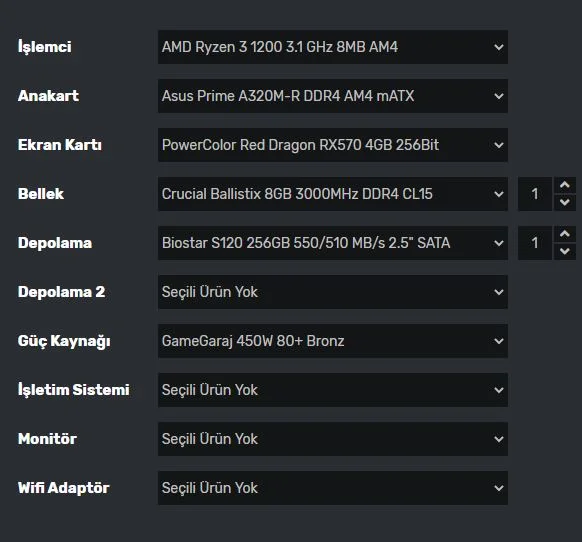
Task: Open the Wifi Adaptör dropdown
Action: pyautogui.click(x=333, y=488)
